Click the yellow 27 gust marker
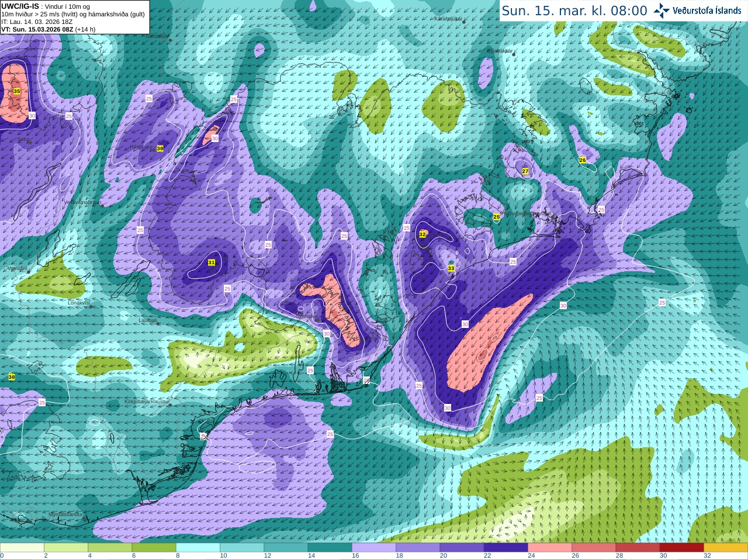This screenshot has width=748, height=560. [x=525, y=171]
